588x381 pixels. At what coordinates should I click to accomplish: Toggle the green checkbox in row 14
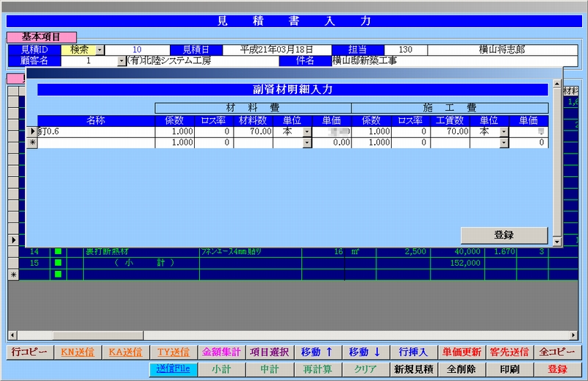(58, 252)
